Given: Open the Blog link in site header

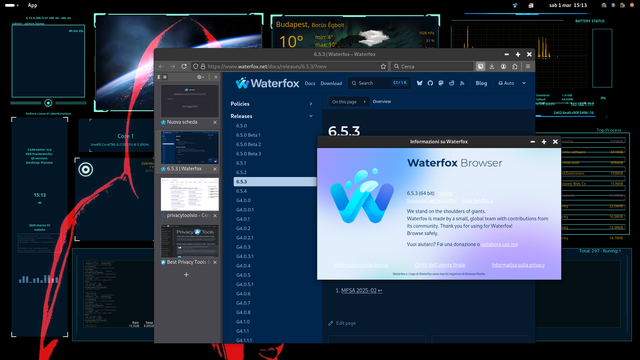Looking at the screenshot, I should (x=481, y=83).
